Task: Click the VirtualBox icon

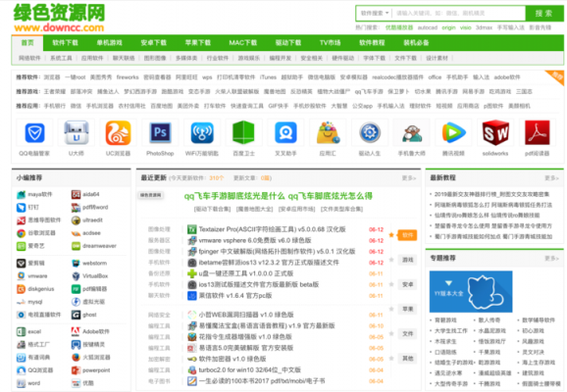Action: pyautogui.click(x=76, y=276)
